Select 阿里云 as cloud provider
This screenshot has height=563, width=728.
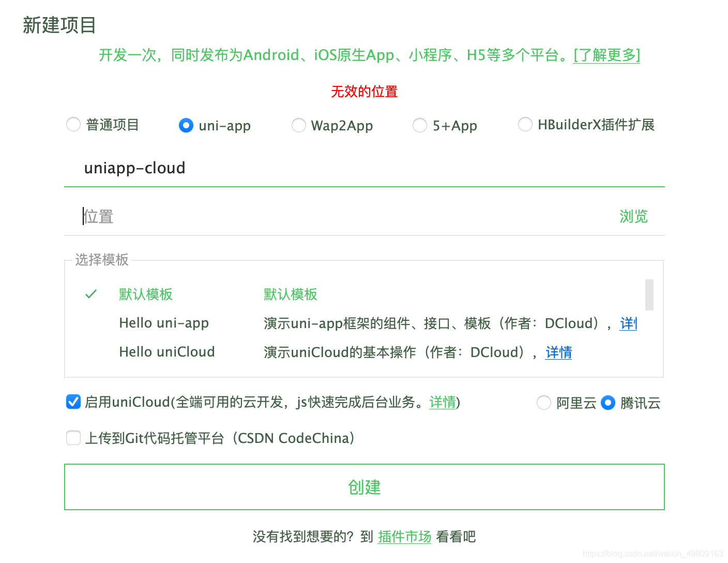(x=544, y=403)
